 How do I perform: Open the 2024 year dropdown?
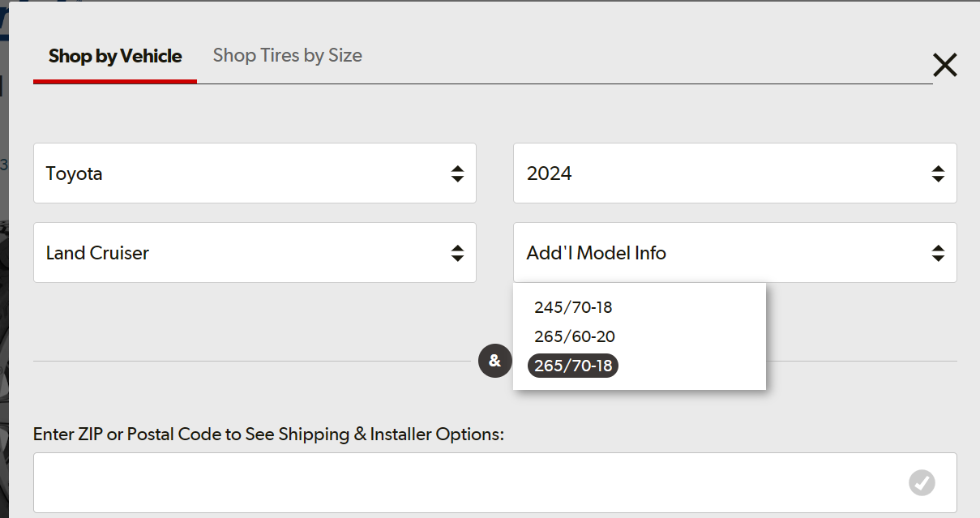tap(735, 173)
